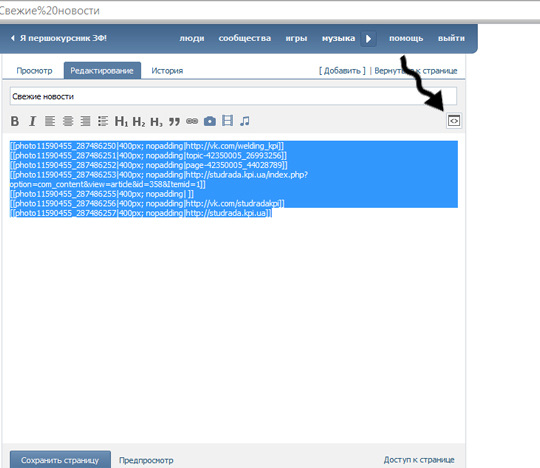The image size is (540, 468).
Task: Click the [ Добавить ] link
Action: 342,71
